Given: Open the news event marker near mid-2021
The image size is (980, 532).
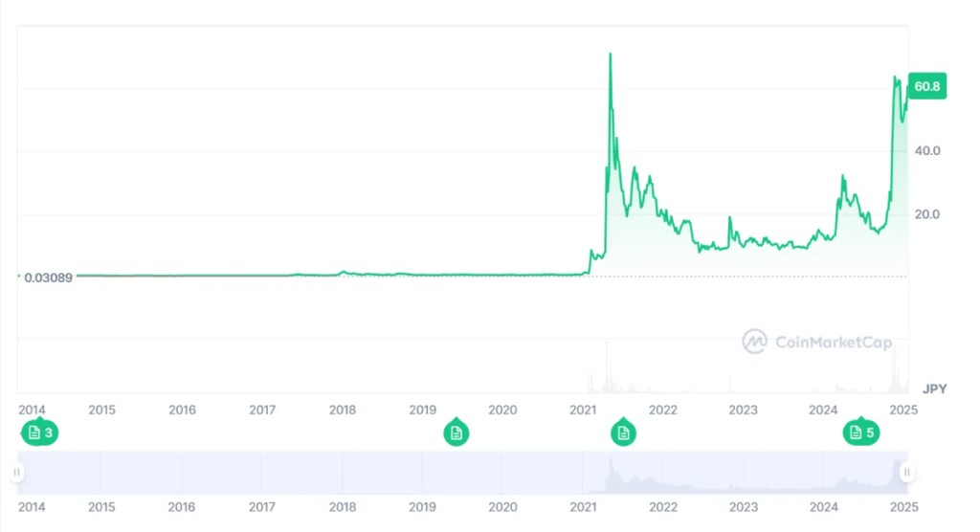Looking at the screenshot, I should pos(623,433).
